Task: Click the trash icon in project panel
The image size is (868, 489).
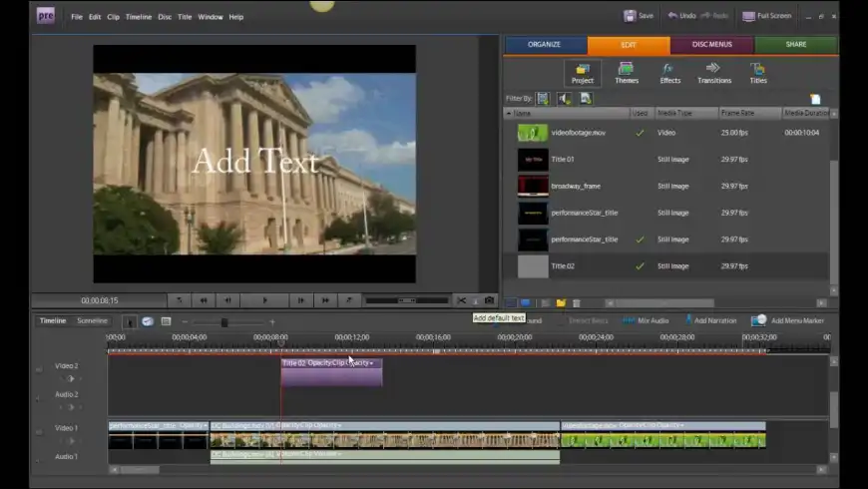Action: pos(576,303)
